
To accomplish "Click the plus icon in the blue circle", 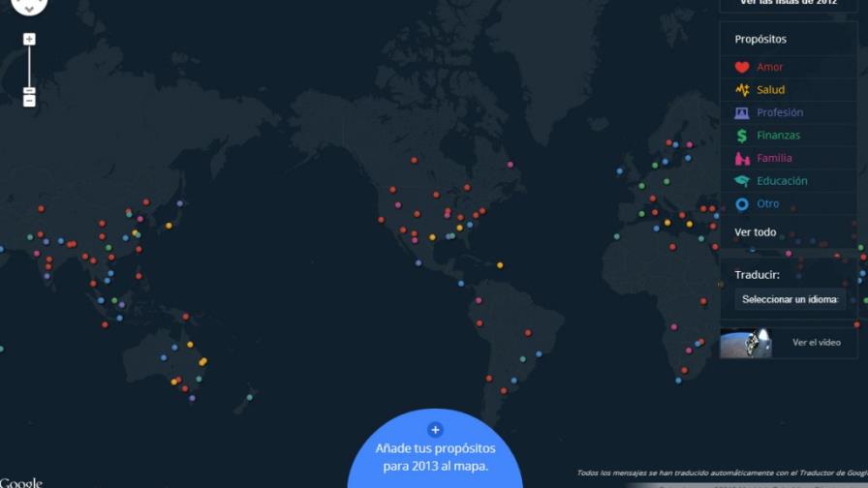I will [x=435, y=429].
